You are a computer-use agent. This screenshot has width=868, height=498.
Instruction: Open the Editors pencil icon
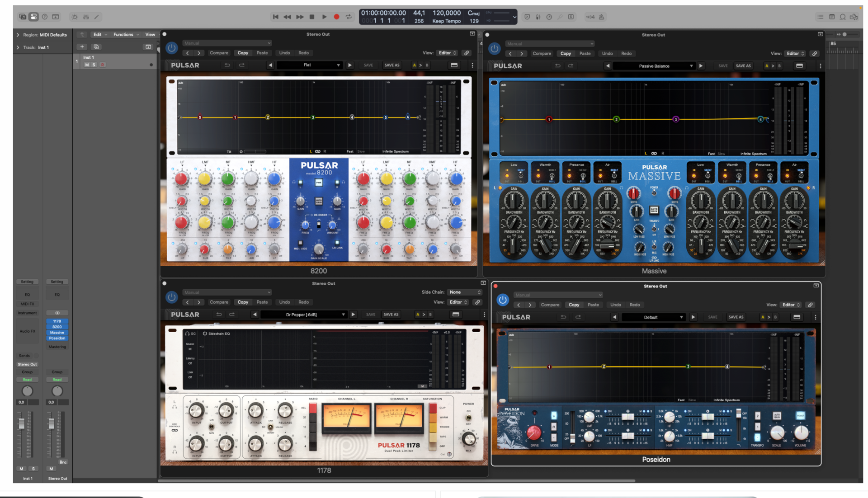(97, 17)
